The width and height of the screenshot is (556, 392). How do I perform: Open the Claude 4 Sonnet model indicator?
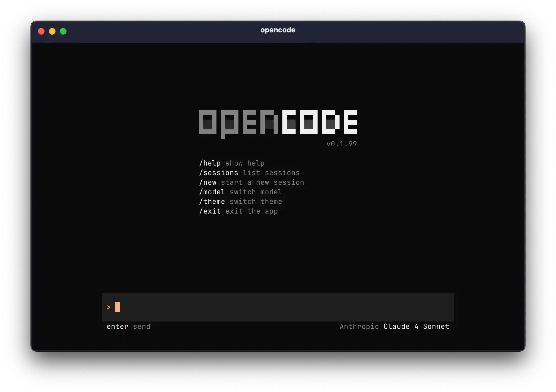(416, 326)
